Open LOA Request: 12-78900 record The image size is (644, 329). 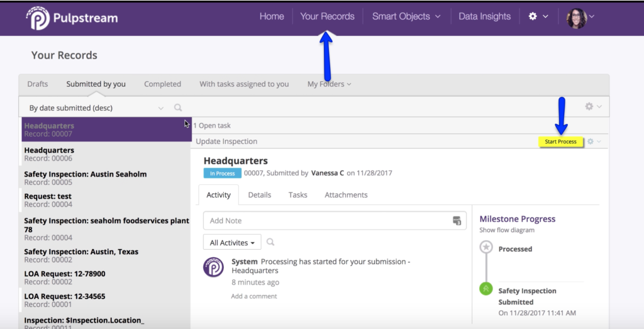tap(106, 277)
